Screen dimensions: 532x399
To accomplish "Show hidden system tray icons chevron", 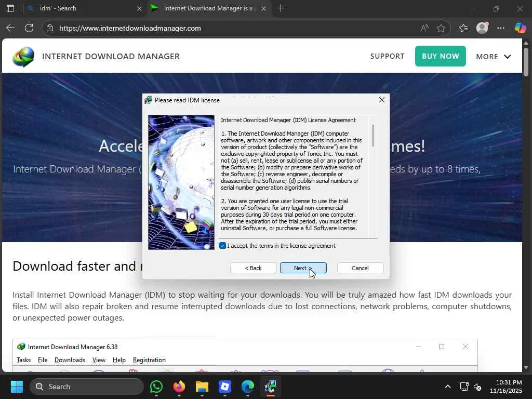I will click(x=448, y=387).
